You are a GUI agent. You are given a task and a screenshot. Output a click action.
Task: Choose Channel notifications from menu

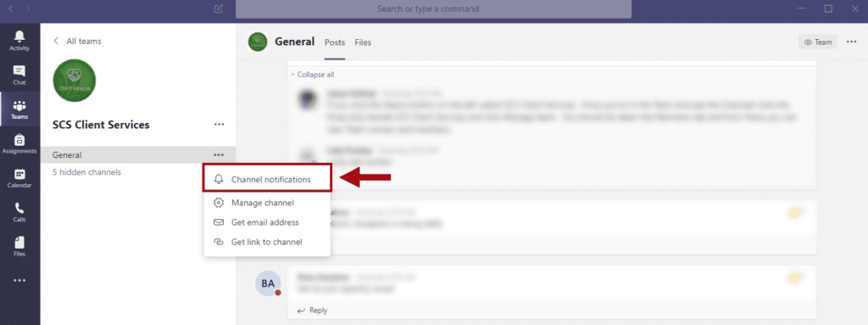(x=267, y=180)
